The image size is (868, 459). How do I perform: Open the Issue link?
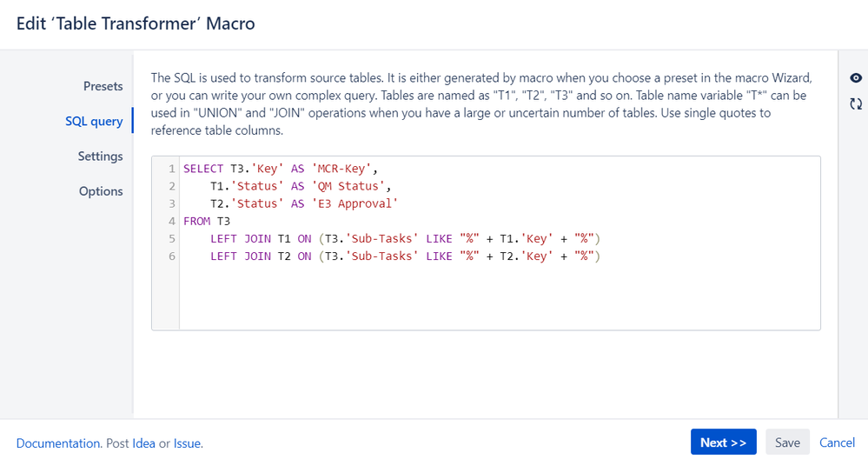[187, 443]
